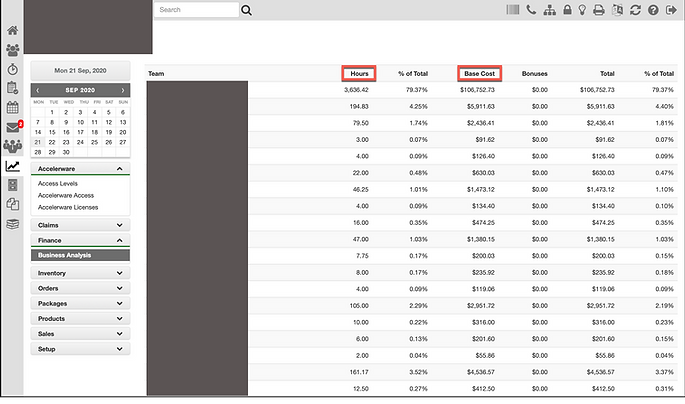Select Business Analysis menu item

click(x=80, y=255)
